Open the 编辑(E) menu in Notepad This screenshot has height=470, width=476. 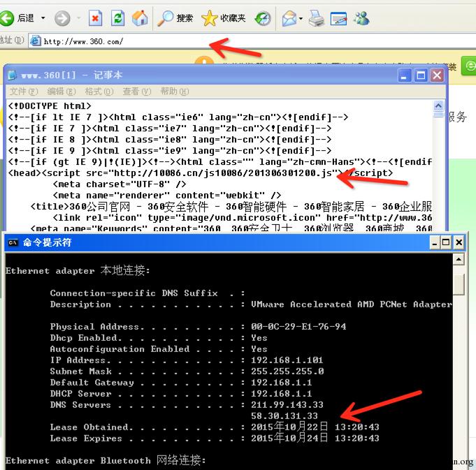coord(62,91)
